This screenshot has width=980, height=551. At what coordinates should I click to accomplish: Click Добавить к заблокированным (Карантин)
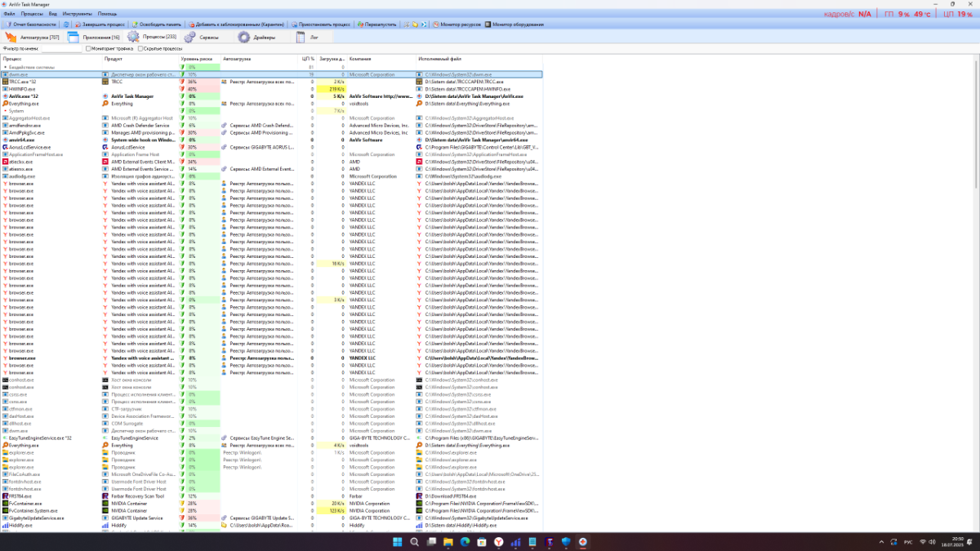237,24
